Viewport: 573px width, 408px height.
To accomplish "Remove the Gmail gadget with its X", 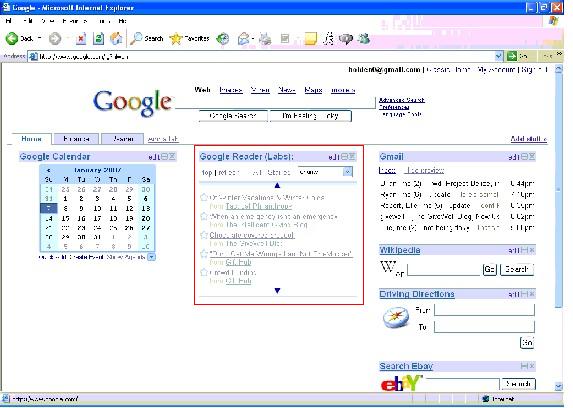I will point(532,156).
